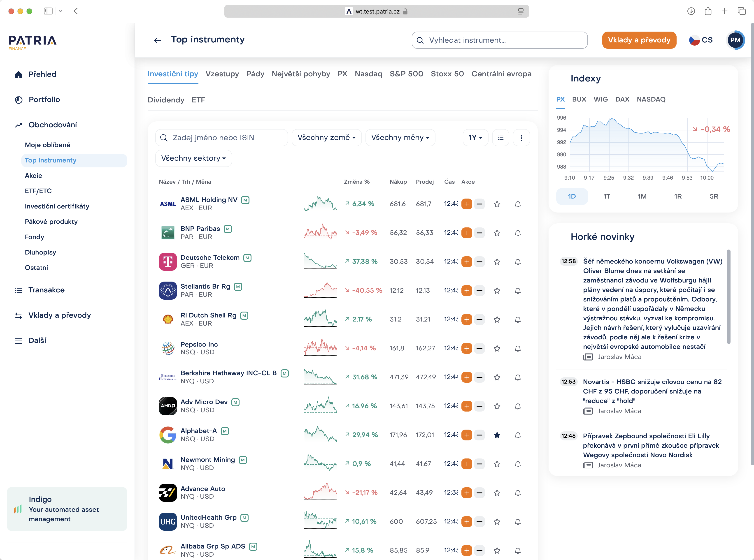
Task: Click the buy plus icon for ASML Holding
Action: tap(467, 204)
